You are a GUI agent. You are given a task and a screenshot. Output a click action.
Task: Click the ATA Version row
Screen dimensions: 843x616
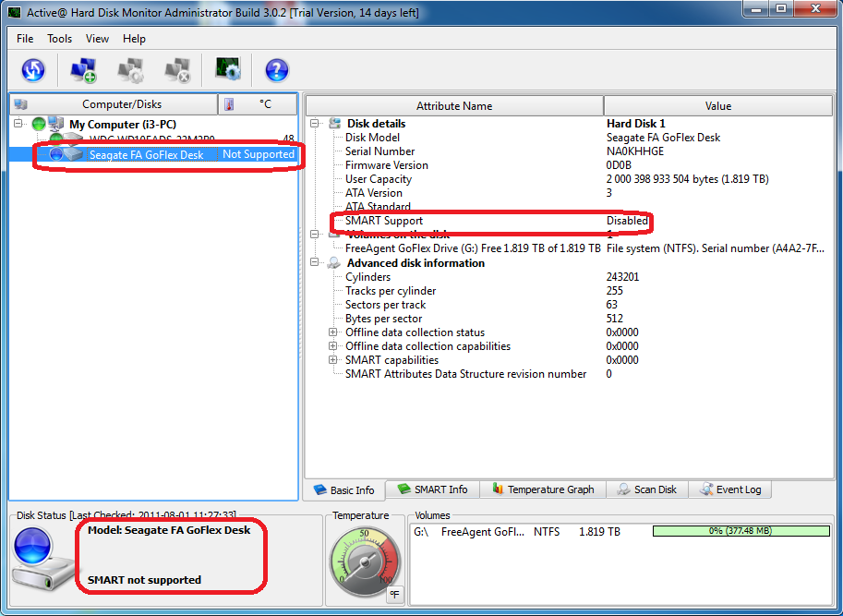point(570,193)
